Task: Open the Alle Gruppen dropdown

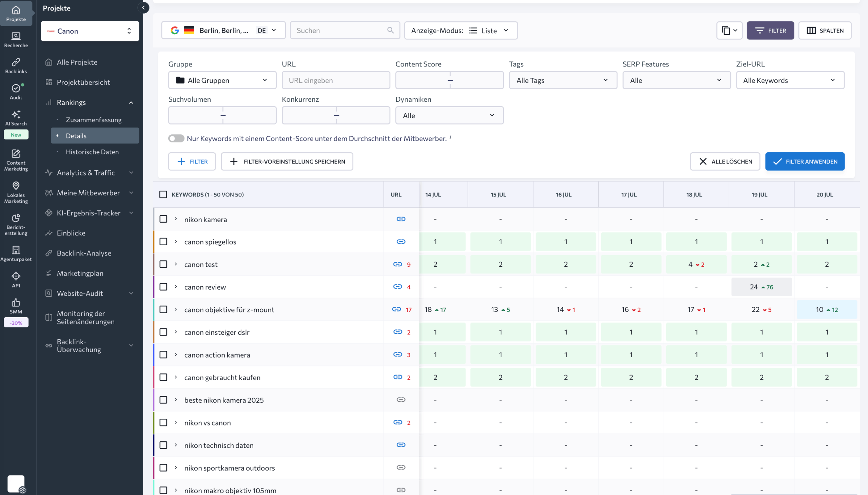Action: (x=222, y=80)
